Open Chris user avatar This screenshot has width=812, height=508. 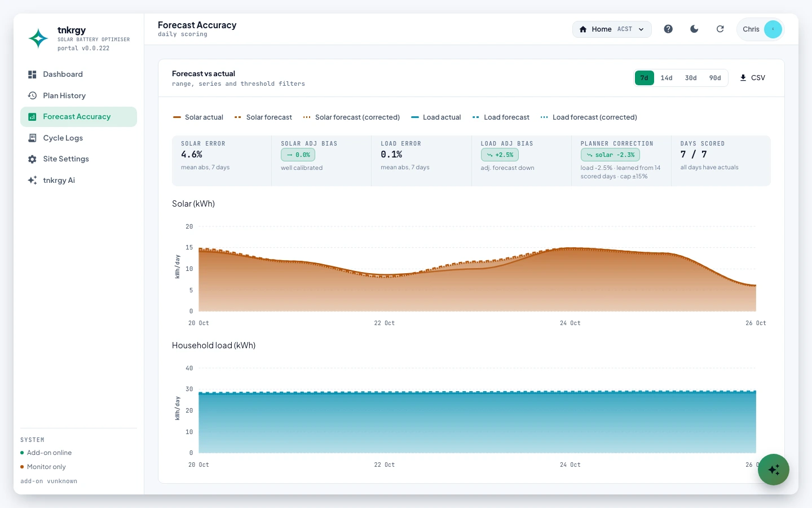773,29
